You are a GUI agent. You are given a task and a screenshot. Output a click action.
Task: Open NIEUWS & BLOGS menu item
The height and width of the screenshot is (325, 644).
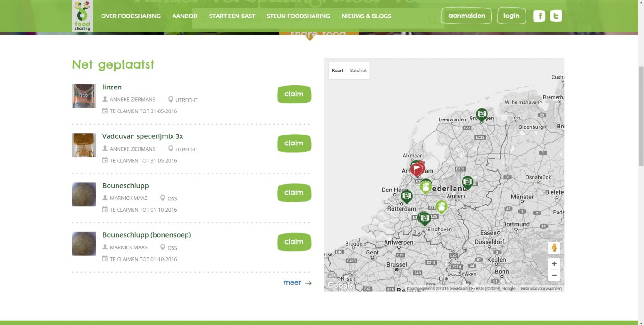pos(366,16)
